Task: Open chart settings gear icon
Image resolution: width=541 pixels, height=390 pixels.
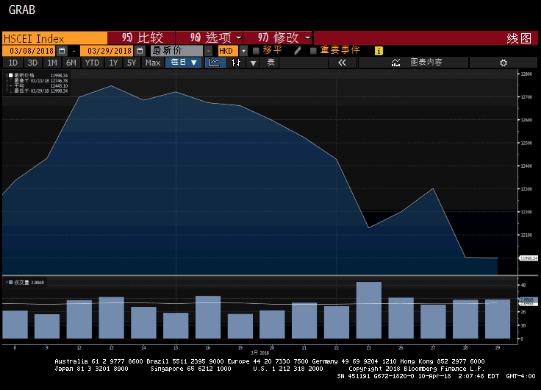Action: point(503,63)
